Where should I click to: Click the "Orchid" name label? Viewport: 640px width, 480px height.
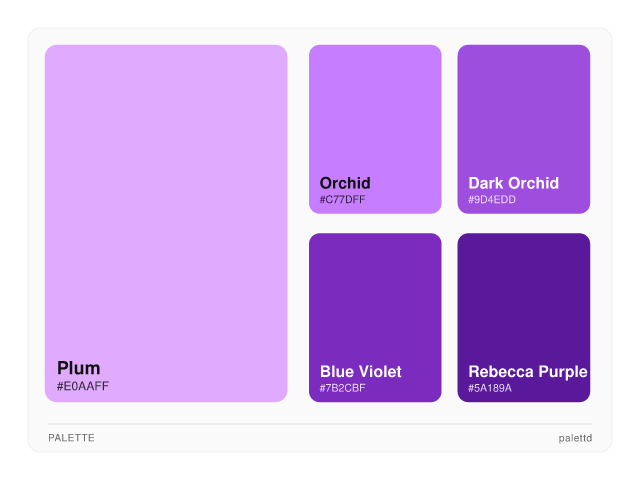[x=345, y=183]
